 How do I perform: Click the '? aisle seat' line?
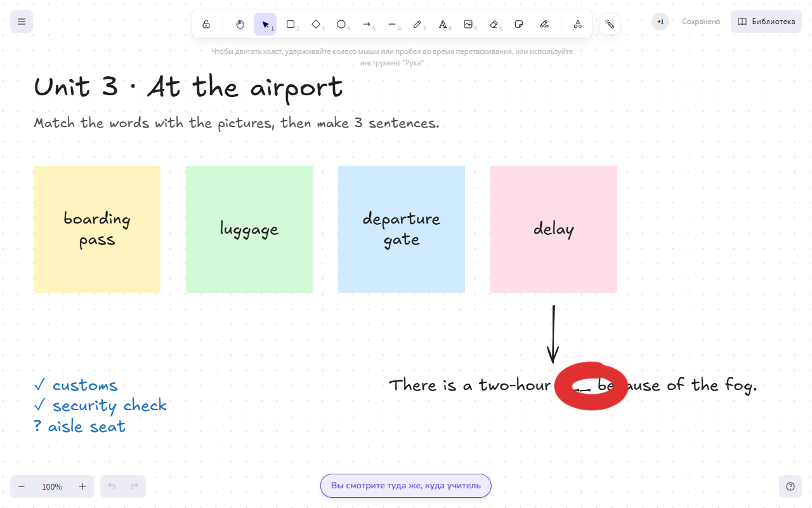pos(80,426)
